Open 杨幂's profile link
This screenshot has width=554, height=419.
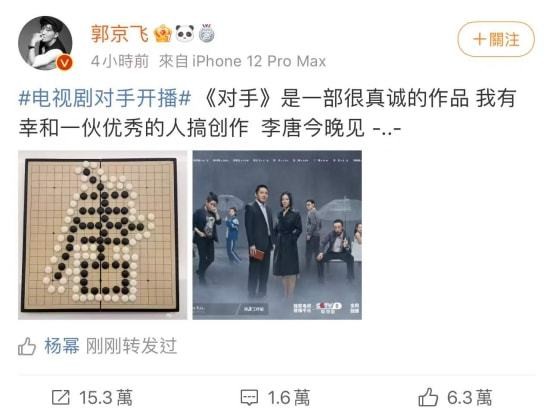point(62,346)
